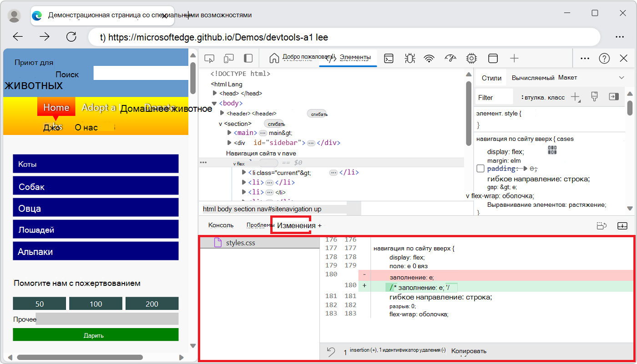Add more tools with plus icon
The image size is (637, 364).
514,58
